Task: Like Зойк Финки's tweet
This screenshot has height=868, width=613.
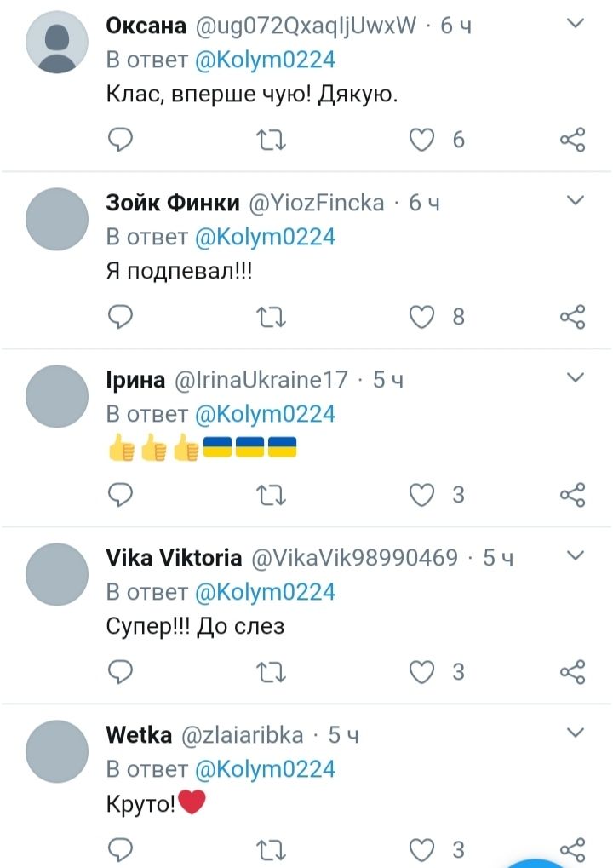Action: (422, 317)
